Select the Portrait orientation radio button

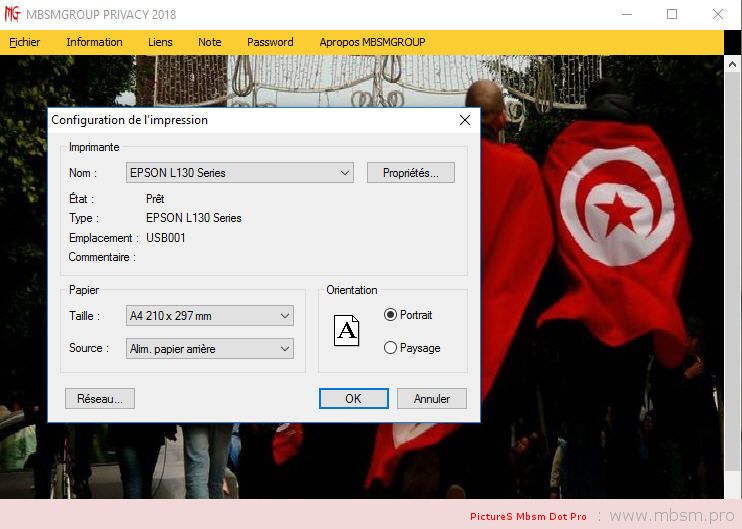click(391, 315)
